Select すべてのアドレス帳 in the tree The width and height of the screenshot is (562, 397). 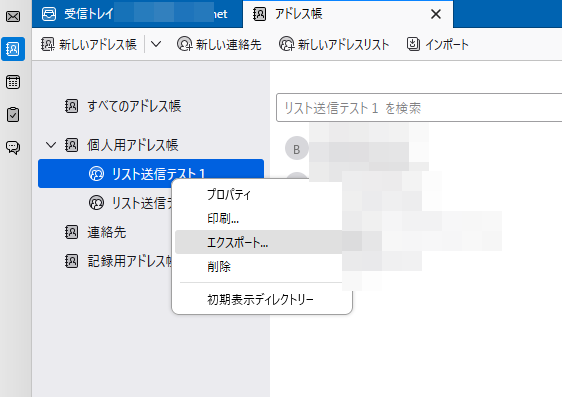[151, 106]
